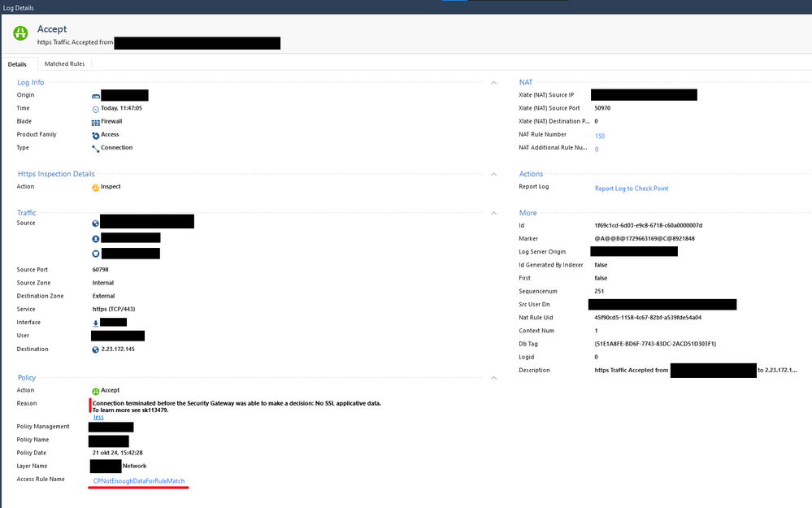Click the Inspect action icon
Viewport: 812px width, 508px height.
(95, 187)
